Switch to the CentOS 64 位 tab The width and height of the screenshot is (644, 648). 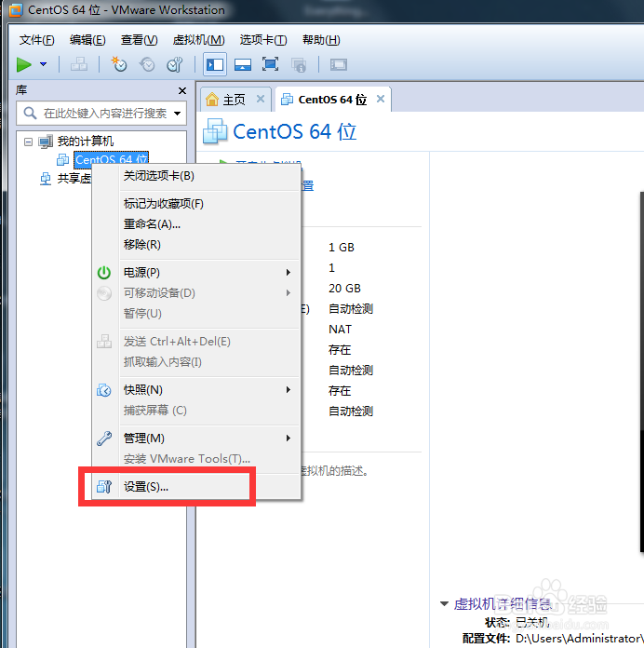click(332, 100)
